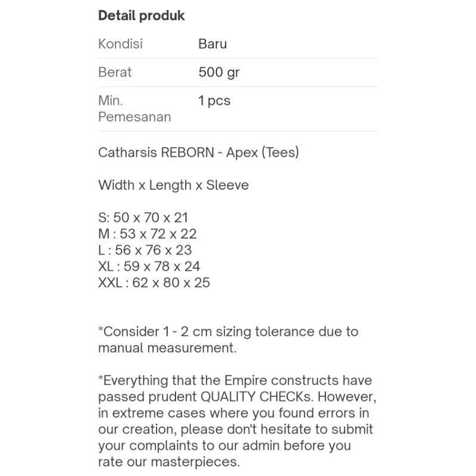This screenshot has height=476, width=476.
Task: Select the Berat label
Action: click(x=115, y=73)
